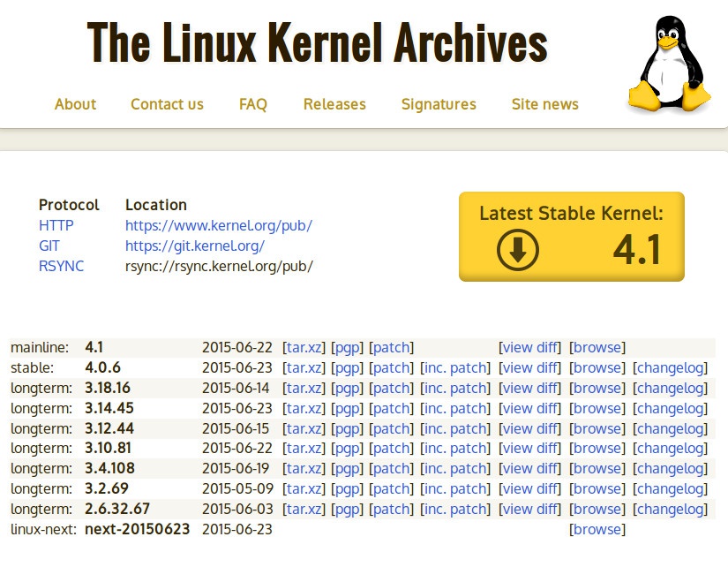Screen dimensions: 728x567
Task: Open the Signatures page
Action: point(439,104)
